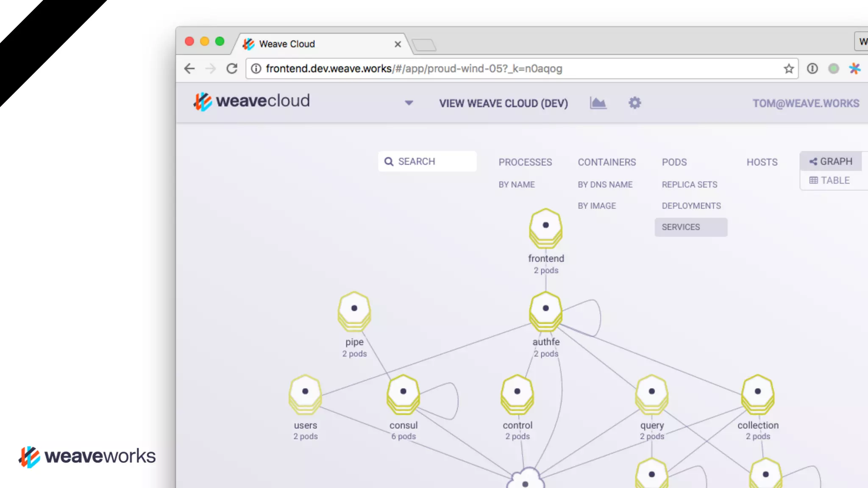Open the Containers topology view
Image resolution: width=868 pixels, height=488 pixels.
pos(606,162)
